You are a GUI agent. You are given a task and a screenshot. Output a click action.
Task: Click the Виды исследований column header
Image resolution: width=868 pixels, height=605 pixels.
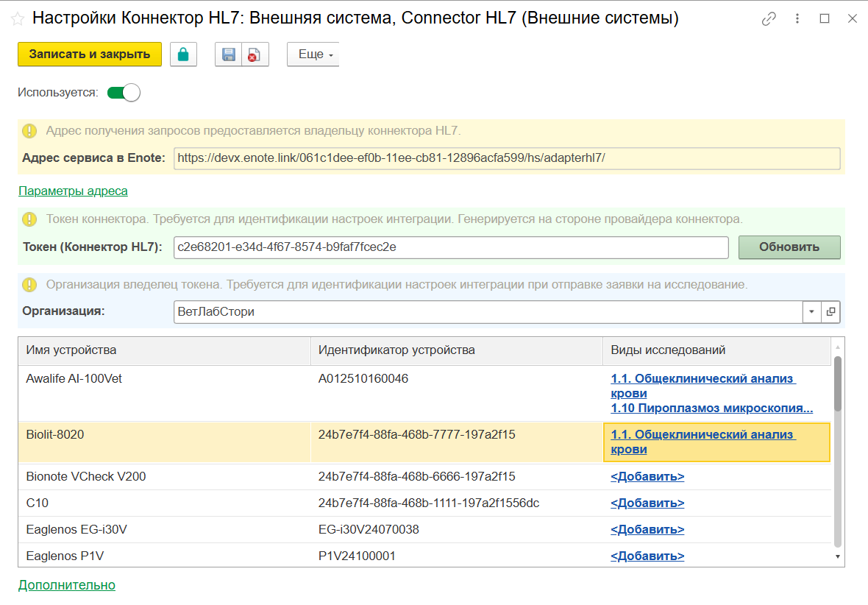point(716,350)
